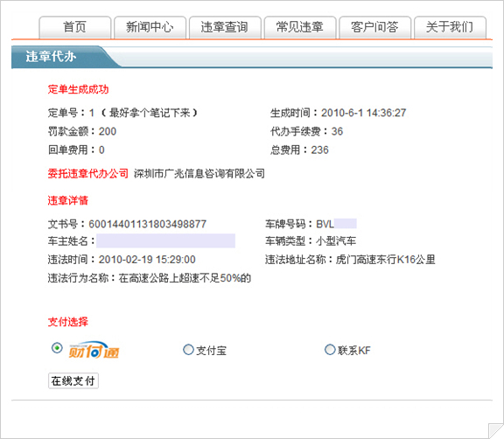Click the 文书号 number text
The width and height of the screenshot is (504, 439).
[148, 224]
